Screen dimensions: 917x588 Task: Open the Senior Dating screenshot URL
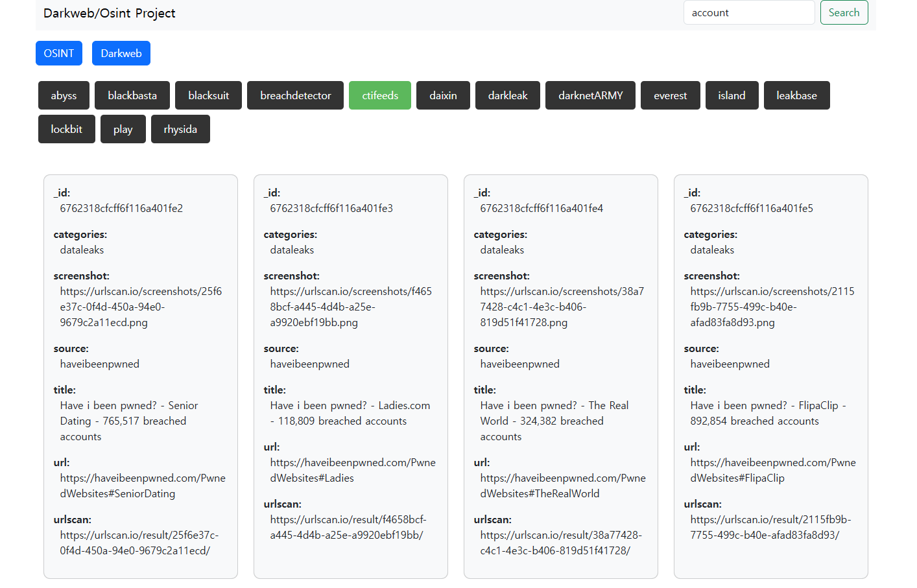pos(141,307)
